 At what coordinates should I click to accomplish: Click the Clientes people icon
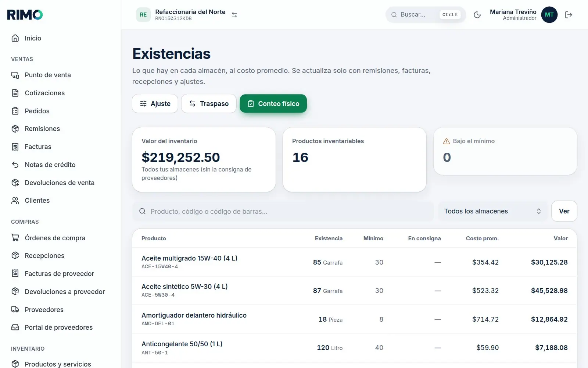[15, 201]
